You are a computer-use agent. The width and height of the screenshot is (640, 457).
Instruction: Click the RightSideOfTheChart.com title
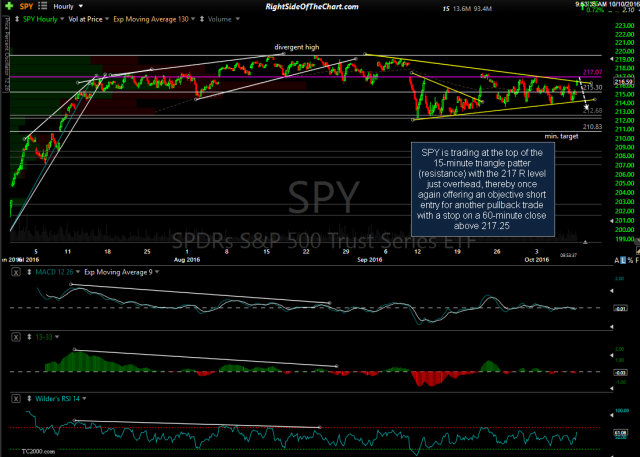312,7
